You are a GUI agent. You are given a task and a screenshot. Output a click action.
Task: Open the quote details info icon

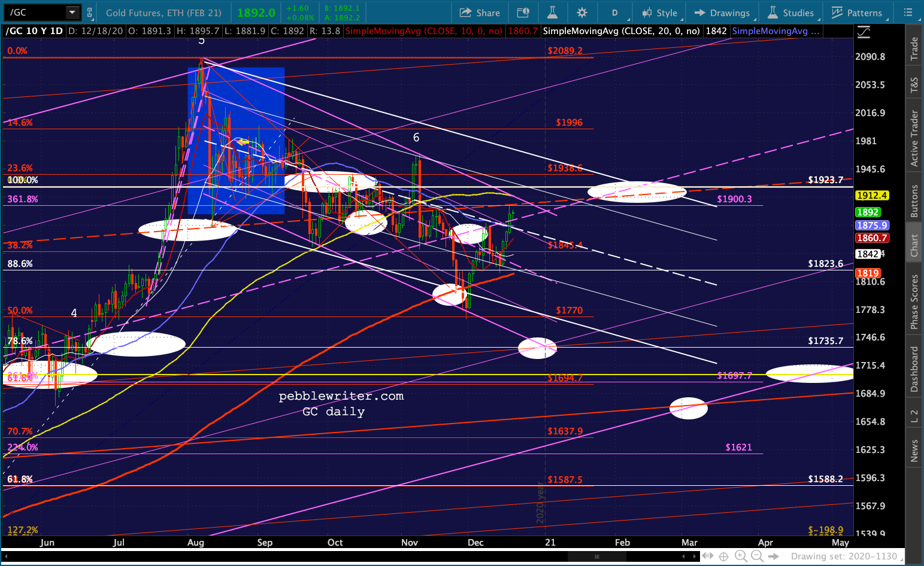pyautogui.click(x=523, y=13)
